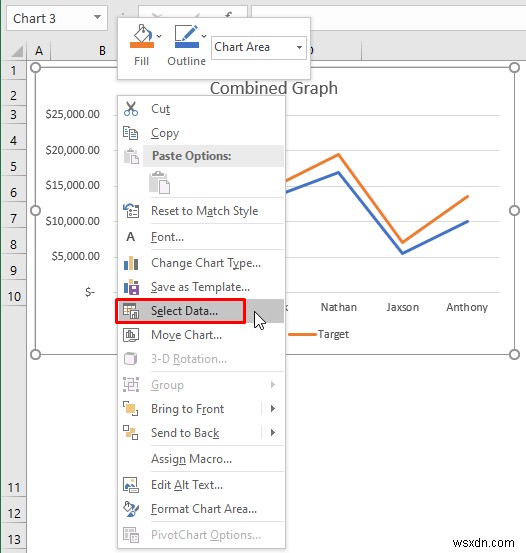Open the Font... dialog entry
The image size is (526, 553).
(201, 237)
